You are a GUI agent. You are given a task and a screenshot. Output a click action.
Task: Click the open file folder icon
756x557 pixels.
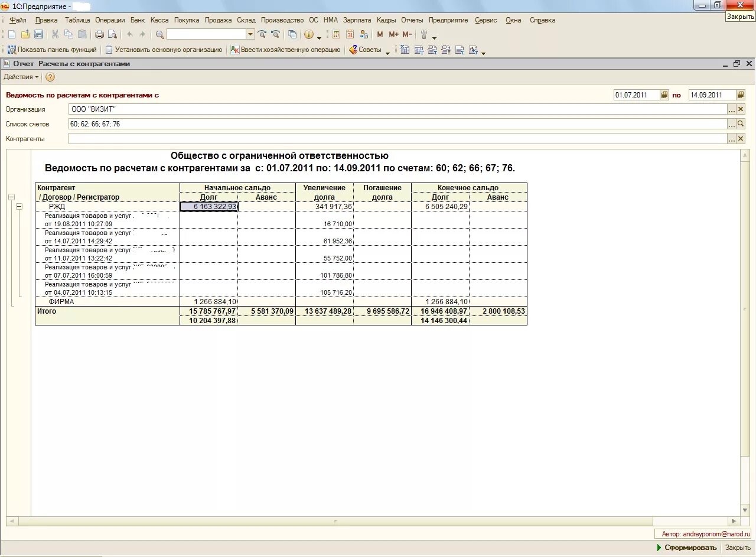click(25, 34)
